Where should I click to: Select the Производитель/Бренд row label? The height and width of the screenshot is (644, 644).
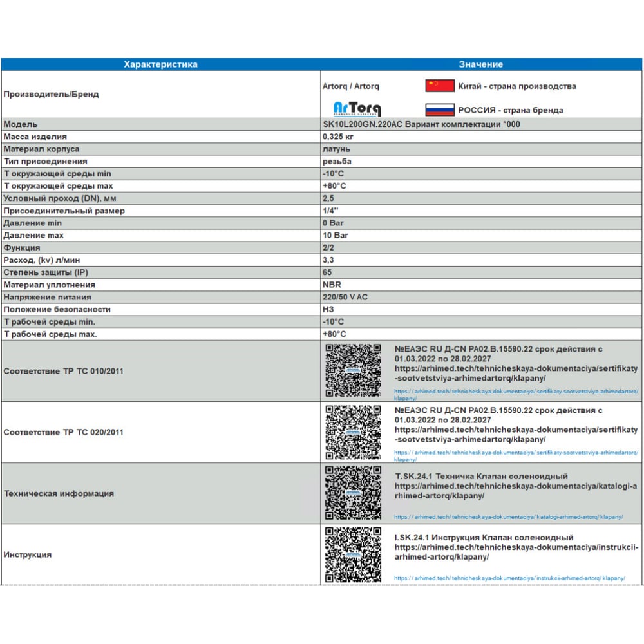click(52, 94)
